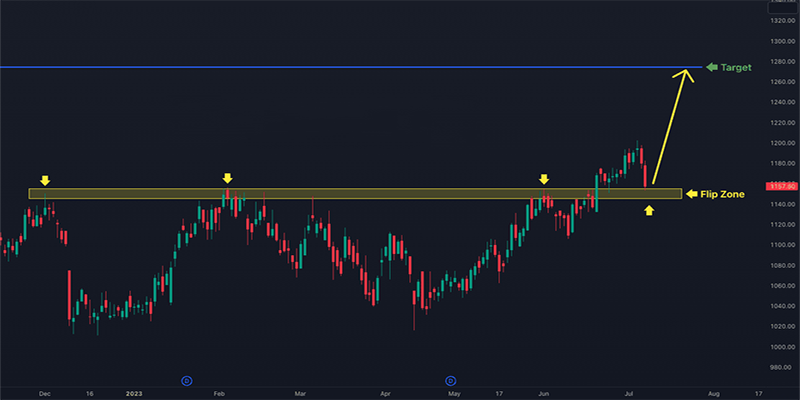Click the 1000.00 price axis label

781,347
